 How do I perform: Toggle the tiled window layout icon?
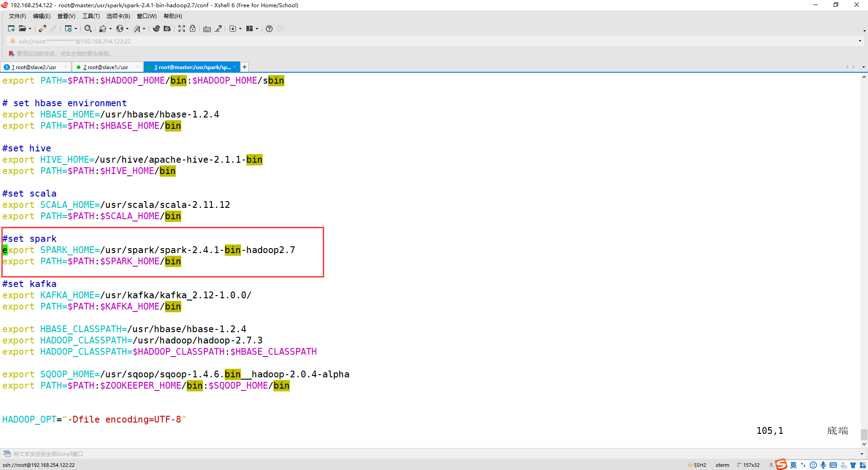[250, 28]
